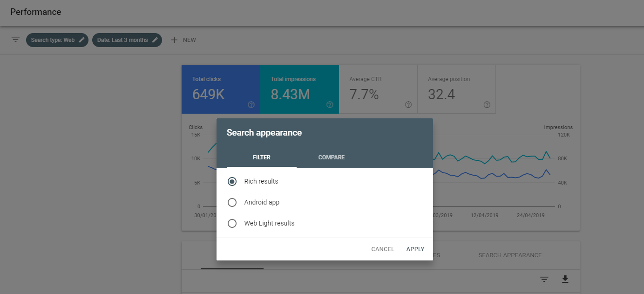Switch to the Compare tab in dialog

(331, 157)
